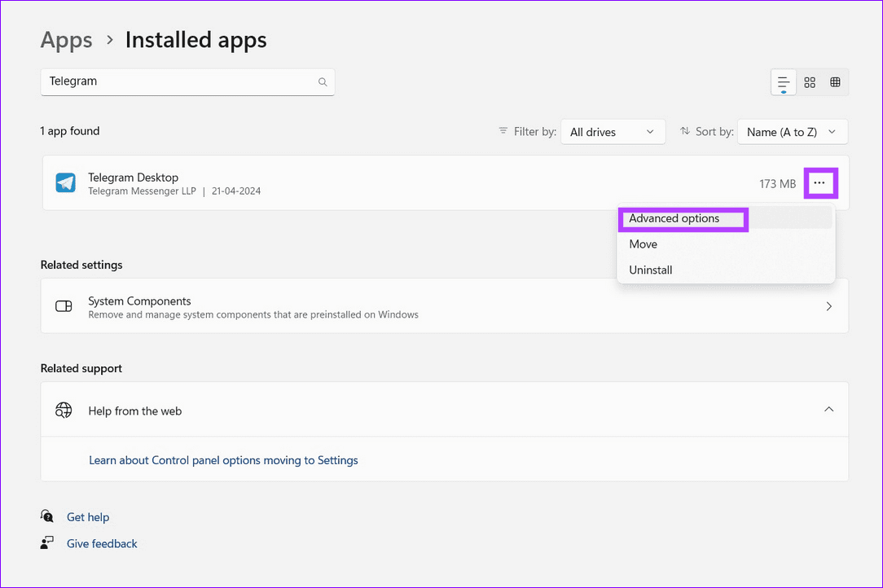883x588 pixels.
Task: Choose Uninstall from the context menu
Action: click(650, 270)
